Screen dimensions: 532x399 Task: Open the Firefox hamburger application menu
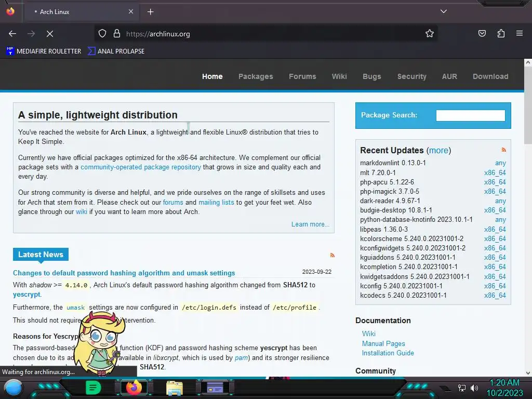[520, 33]
